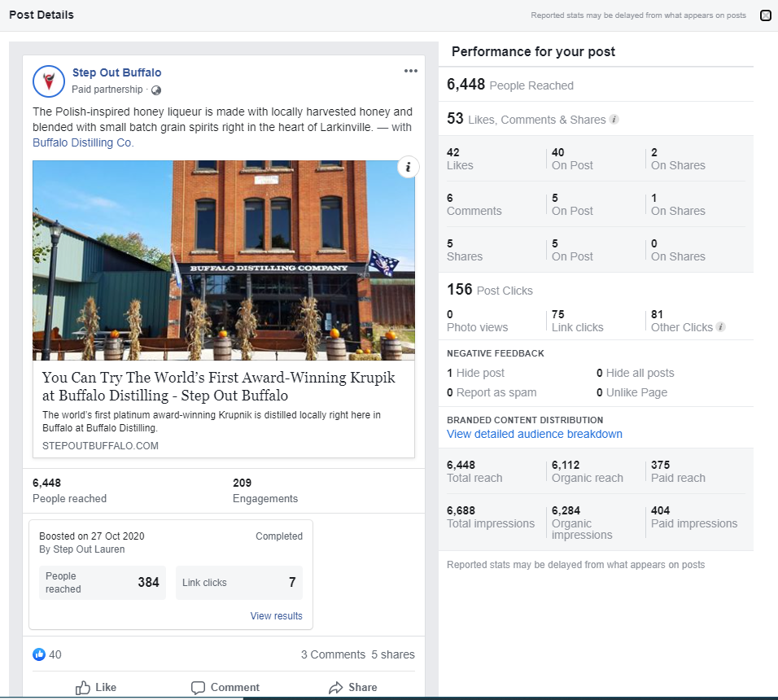
Task: Click the 6,284 Organic impressions stat
Action: coord(582,523)
